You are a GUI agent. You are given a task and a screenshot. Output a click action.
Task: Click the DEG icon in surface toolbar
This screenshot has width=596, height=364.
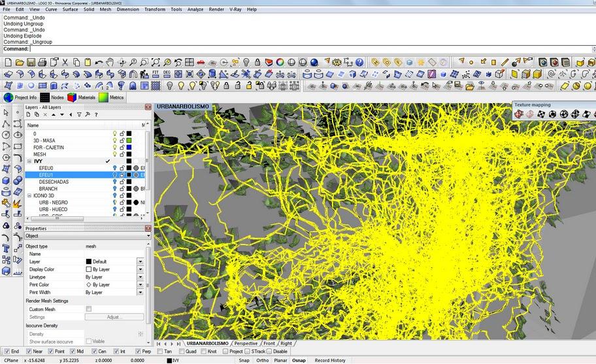click(x=167, y=73)
